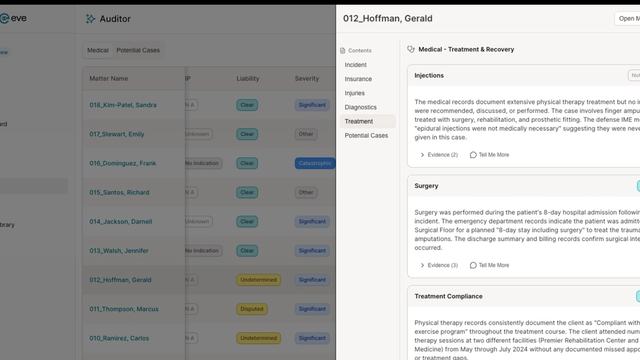The height and width of the screenshot is (360, 640).
Task: Click No Indication badge in Dominguez row
Action: pyautogui.click(x=203, y=163)
